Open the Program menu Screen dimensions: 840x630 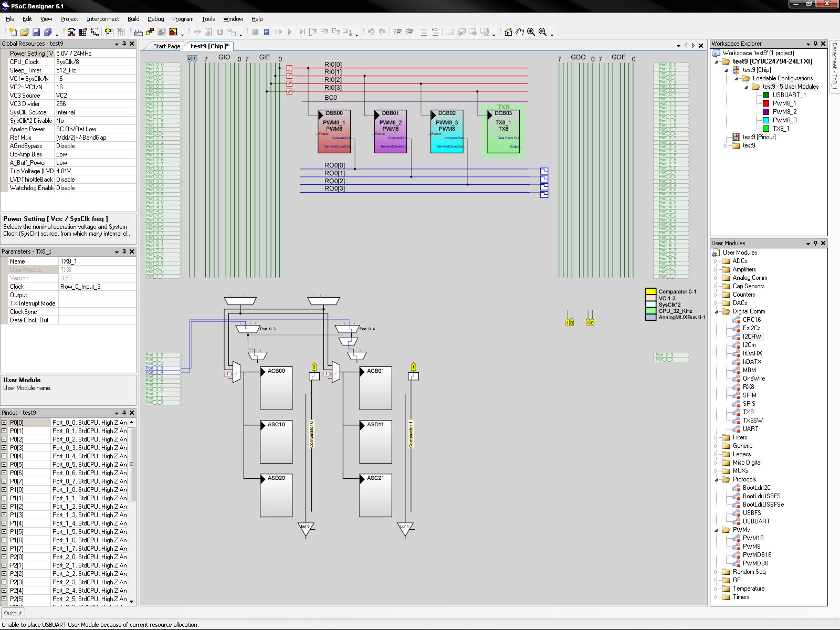[x=183, y=19]
